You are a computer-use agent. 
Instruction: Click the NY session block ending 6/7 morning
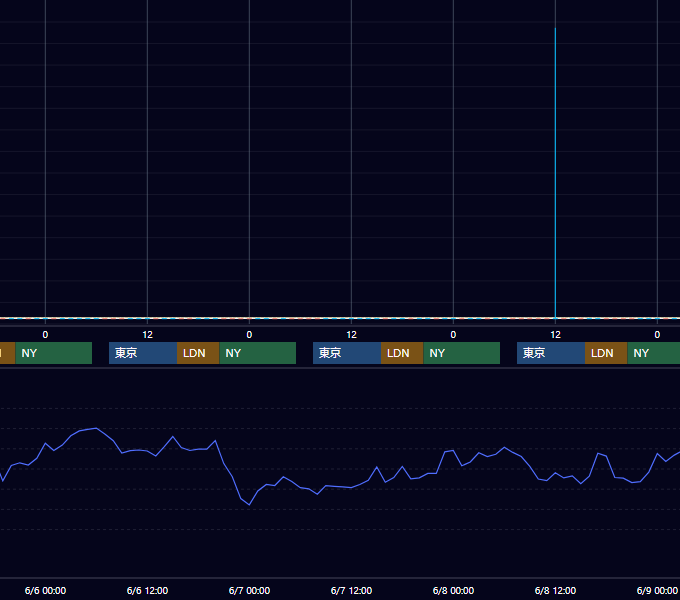click(258, 353)
